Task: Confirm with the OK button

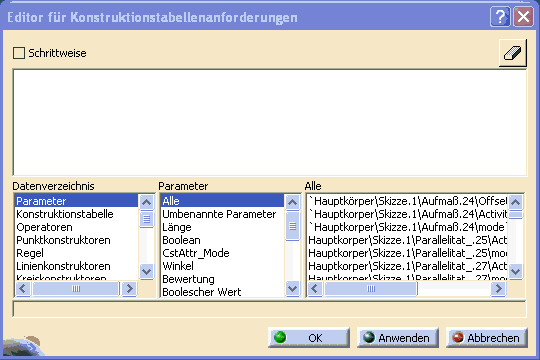Action: click(309, 338)
